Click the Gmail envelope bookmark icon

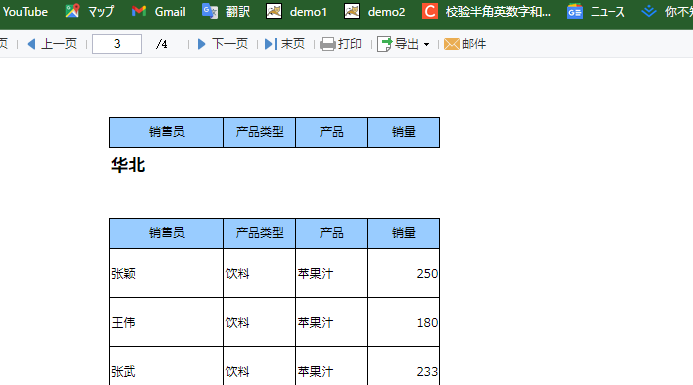139,11
